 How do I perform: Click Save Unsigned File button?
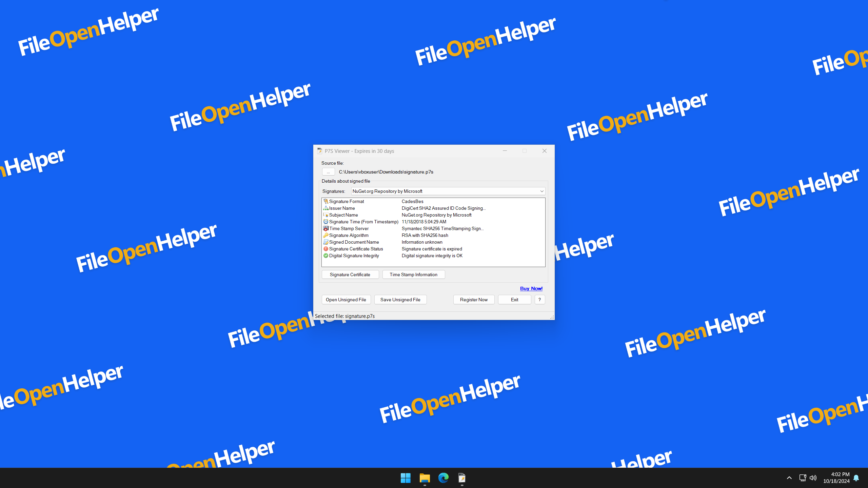(400, 300)
